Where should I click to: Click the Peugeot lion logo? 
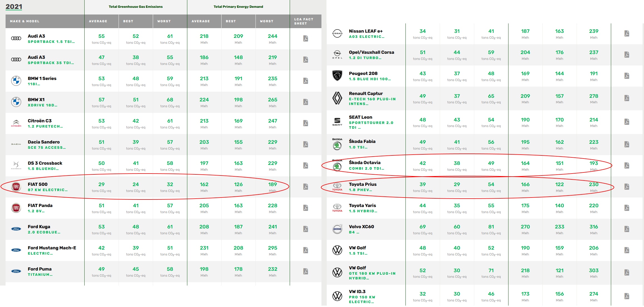337,75
